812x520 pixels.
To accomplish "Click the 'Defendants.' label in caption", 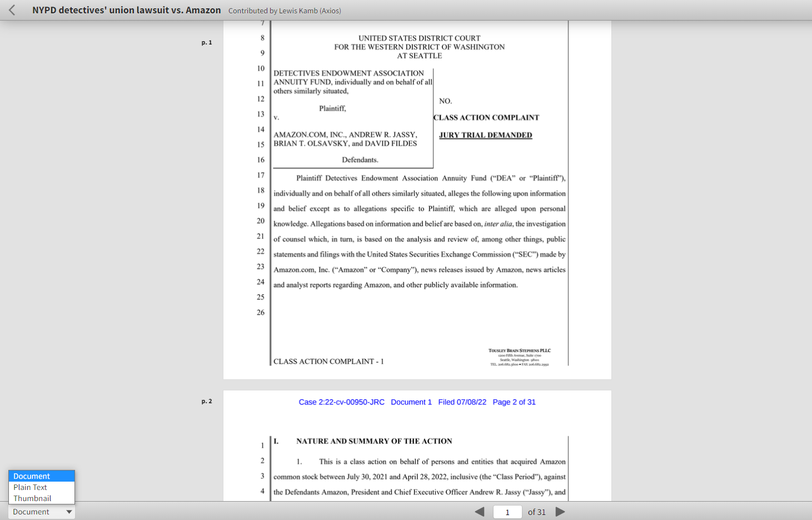I will (360, 160).
